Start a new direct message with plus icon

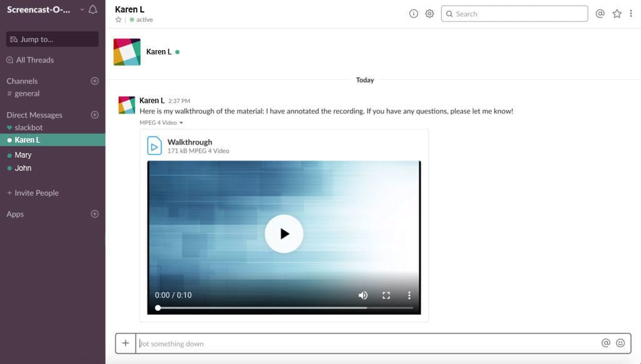coord(95,115)
